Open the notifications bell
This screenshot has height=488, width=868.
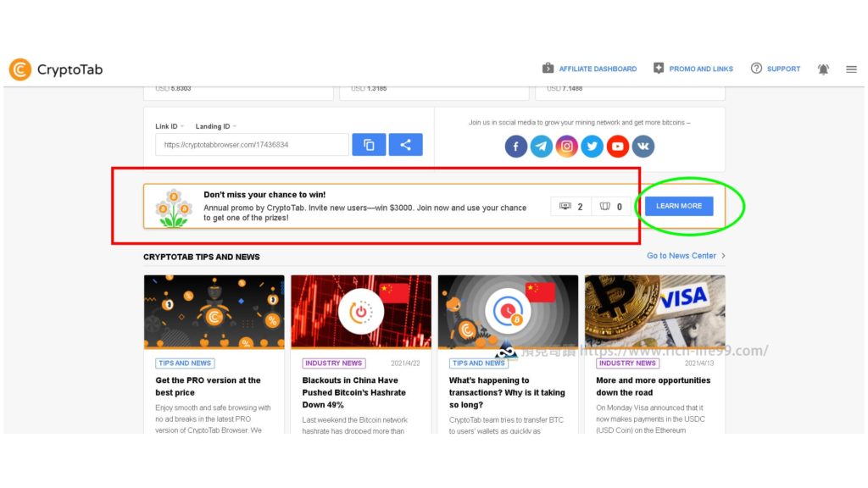click(x=823, y=69)
